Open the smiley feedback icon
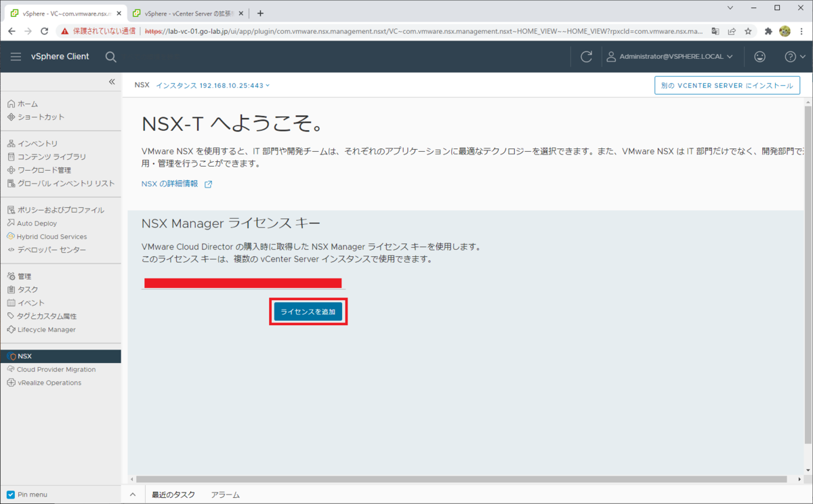813x504 pixels. (x=759, y=57)
